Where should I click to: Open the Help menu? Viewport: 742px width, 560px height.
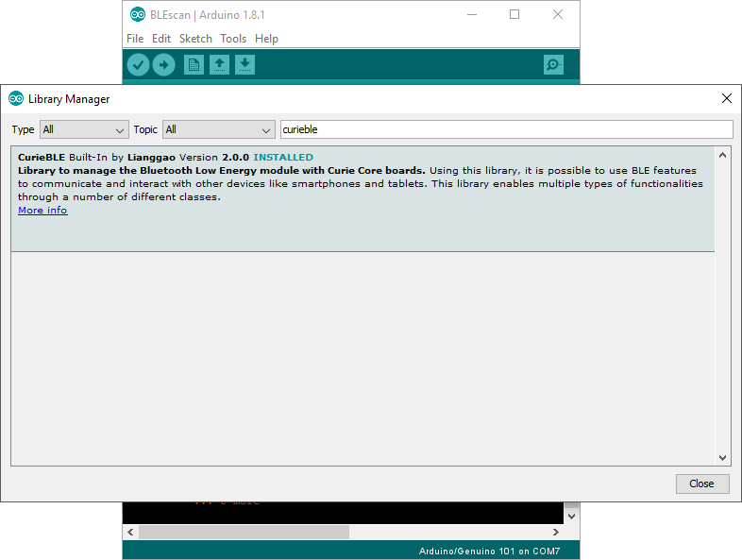[x=266, y=39]
